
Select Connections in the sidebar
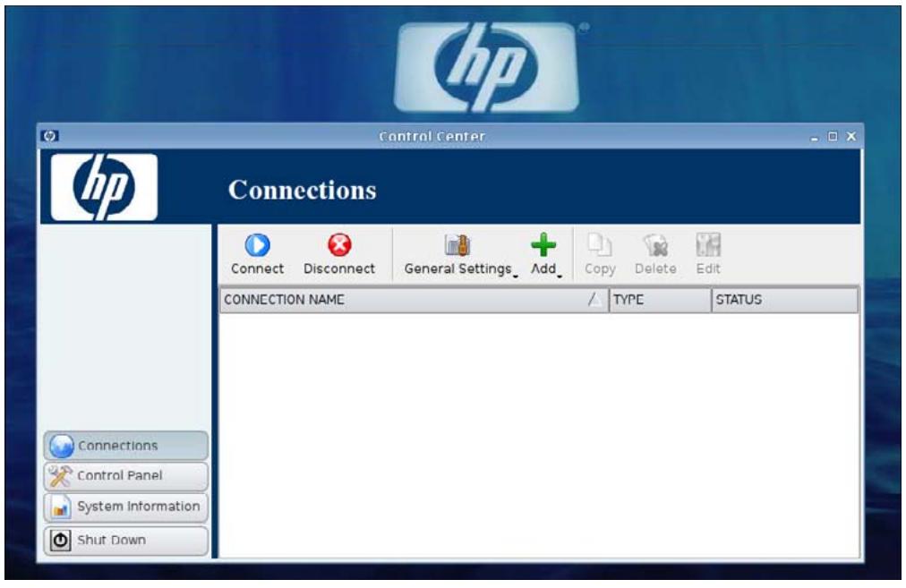click(x=125, y=446)
